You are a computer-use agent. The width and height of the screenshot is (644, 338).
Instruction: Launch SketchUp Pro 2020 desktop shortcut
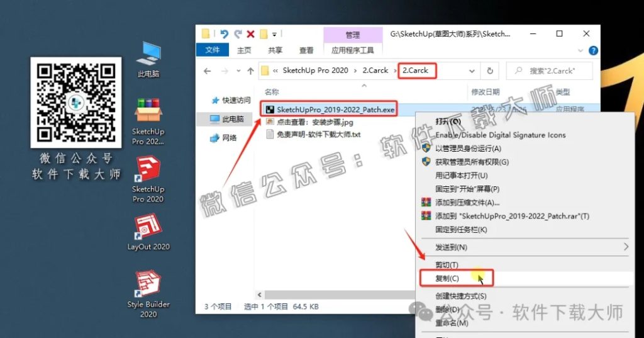(x=148, y=179)
